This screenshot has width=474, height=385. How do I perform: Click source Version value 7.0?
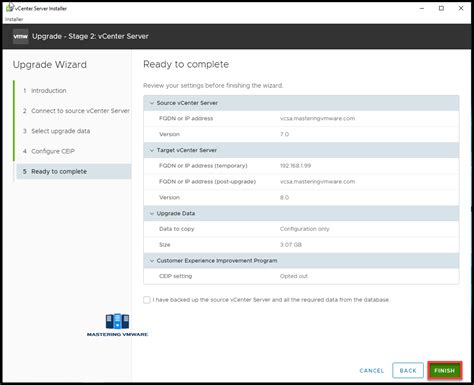tap(284, 134)
